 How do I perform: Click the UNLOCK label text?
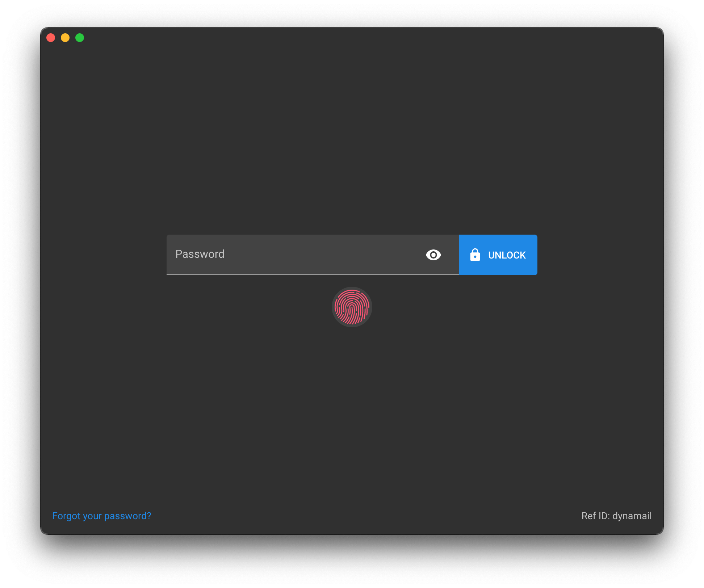[x=507, y=255]
